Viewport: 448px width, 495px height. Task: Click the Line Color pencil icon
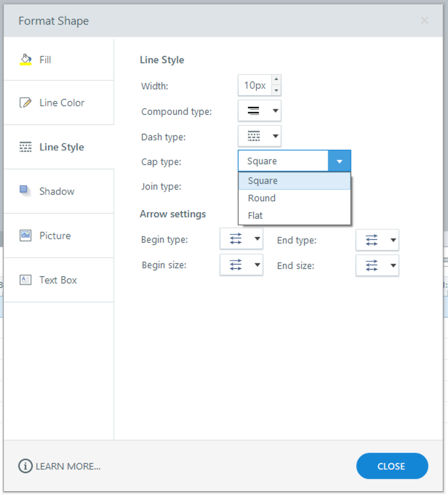click(x=25, y=103)
